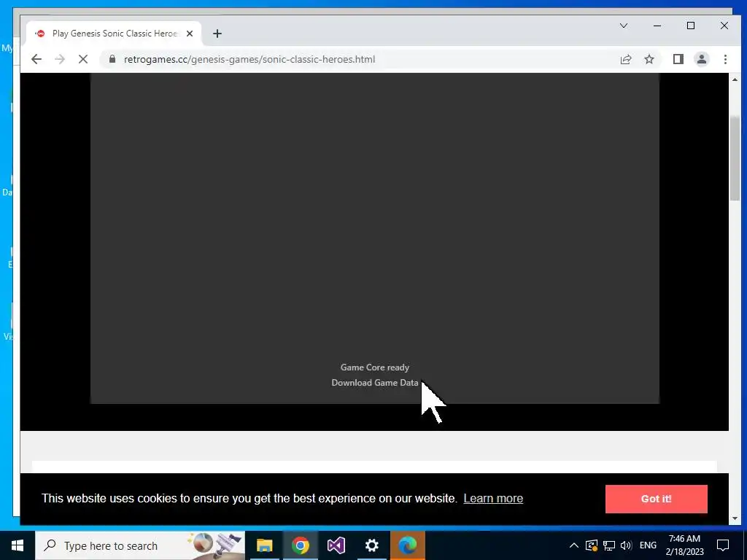Click the Game Core ready text
747x560 pixels.
coord(374,367)
